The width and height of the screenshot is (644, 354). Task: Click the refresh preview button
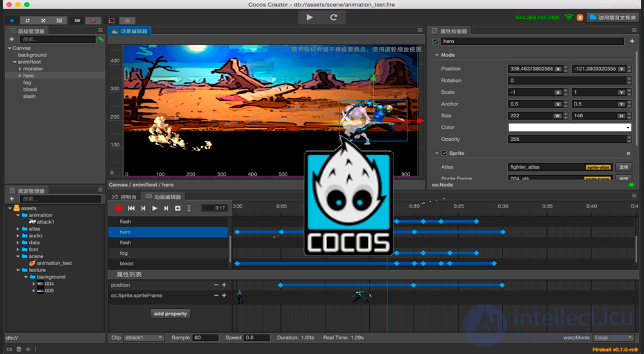pos(334,17)
